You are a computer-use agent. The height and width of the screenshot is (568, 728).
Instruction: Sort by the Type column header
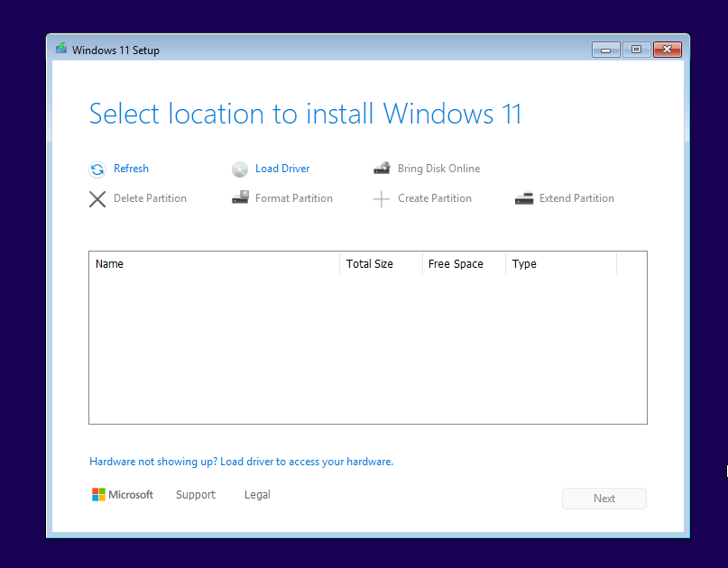pos(561,263)
